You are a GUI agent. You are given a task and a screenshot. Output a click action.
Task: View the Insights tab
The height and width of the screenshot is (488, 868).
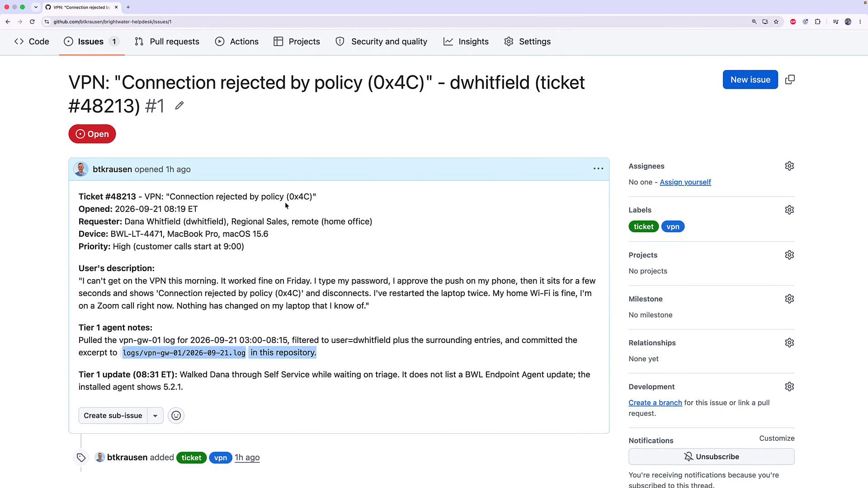click(466, 42)
